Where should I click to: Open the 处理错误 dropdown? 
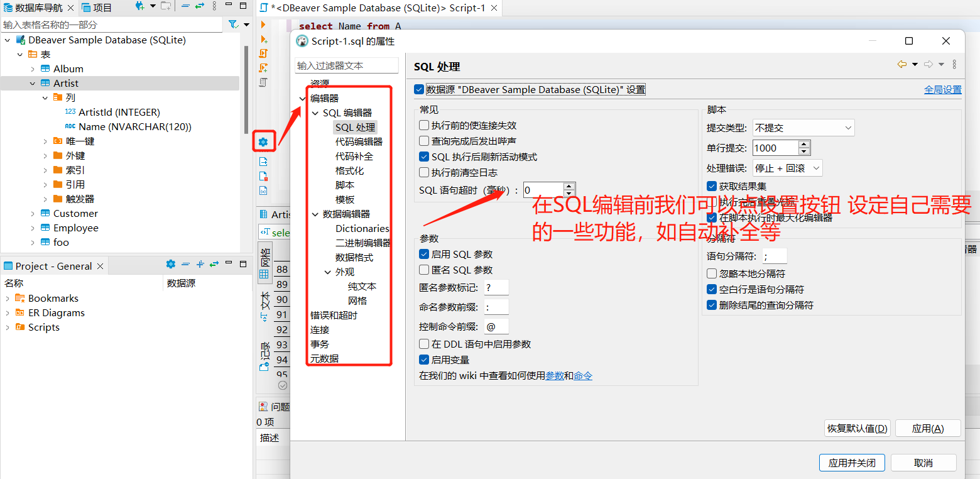pos(787,168)
